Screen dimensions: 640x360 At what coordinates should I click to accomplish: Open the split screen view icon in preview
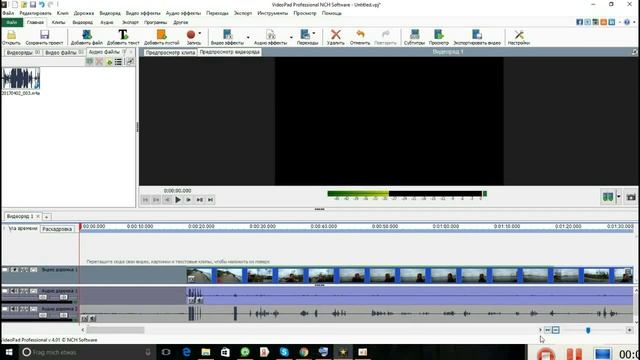[x=608, y=197]
